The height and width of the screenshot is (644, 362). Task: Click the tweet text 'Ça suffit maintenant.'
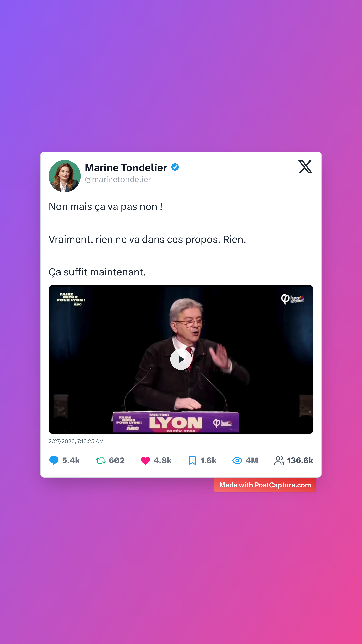97,272
